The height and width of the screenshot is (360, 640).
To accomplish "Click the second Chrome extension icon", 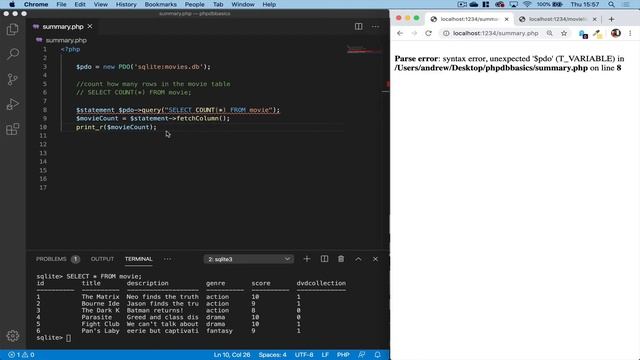I will coord(598,33).
